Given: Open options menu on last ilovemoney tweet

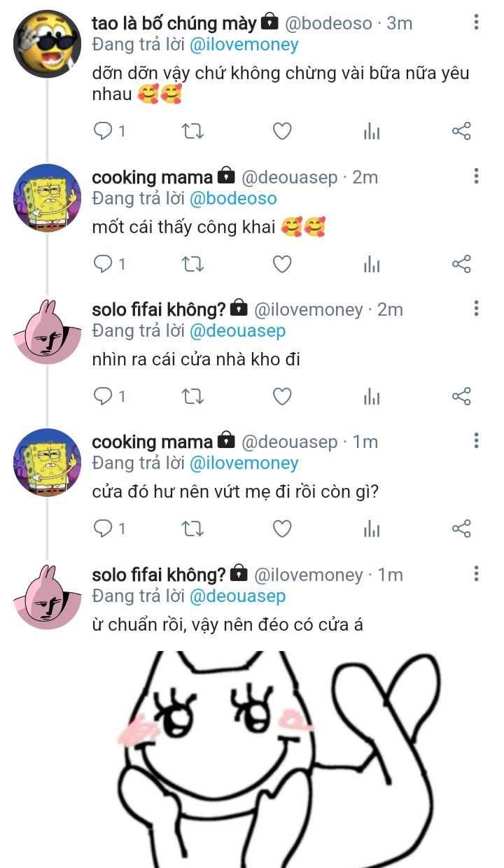Looking at the screenshot, I should click(476, 574).
